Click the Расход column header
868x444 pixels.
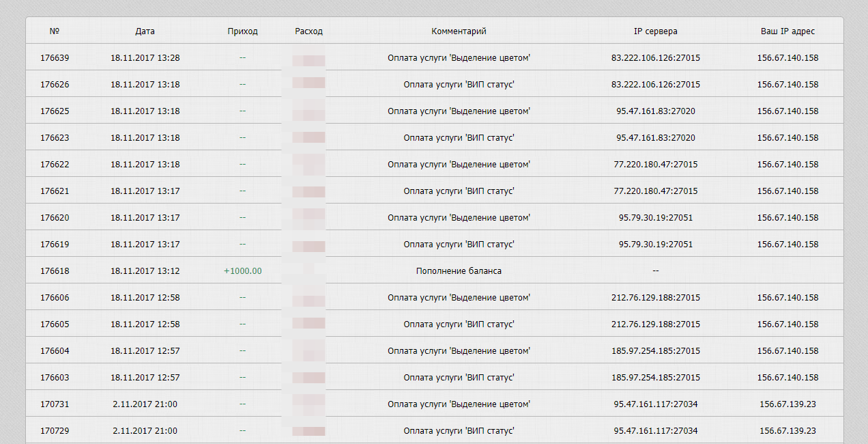click(308, 31)
